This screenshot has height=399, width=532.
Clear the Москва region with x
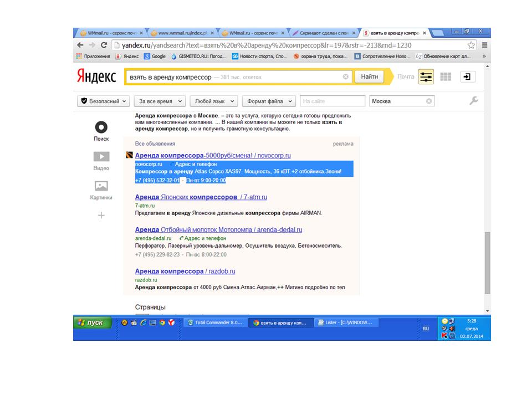coord(429,101)
